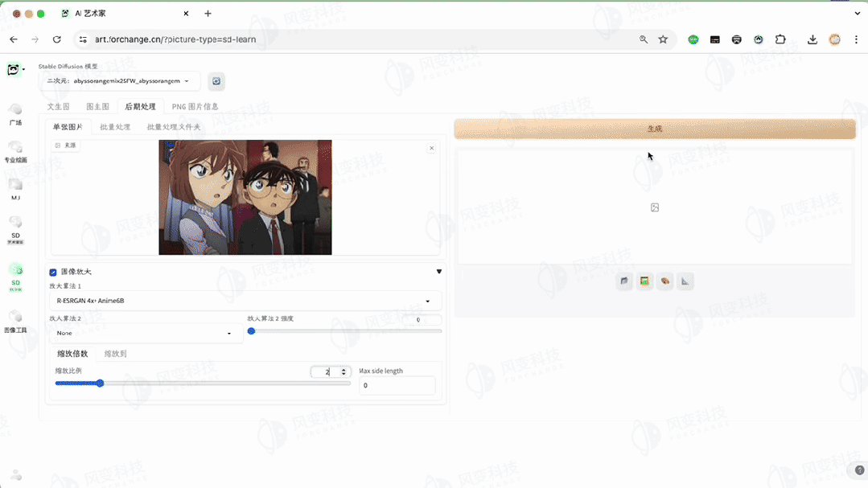
Task: Toggle the 图像放大 checkbox
Action: pyautogui.click(x=53, y=273)
